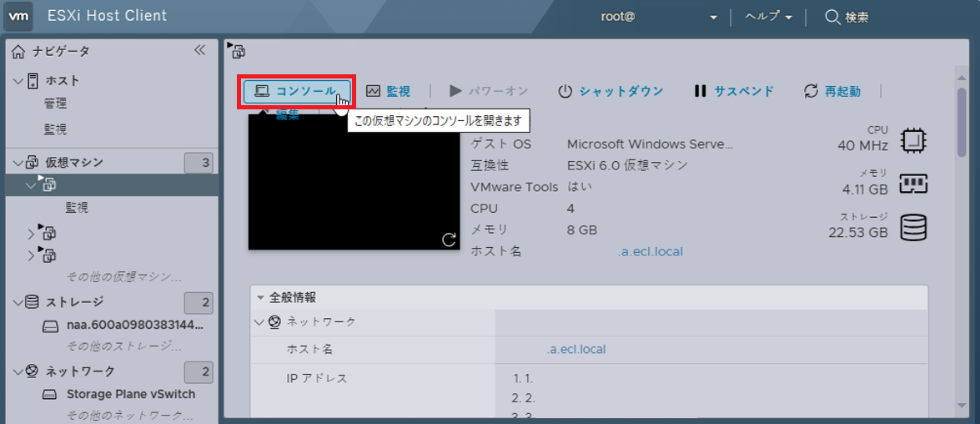Click the ネットワーク globe icon in navigator
The image size is (980, 424).
pos(33,371)
